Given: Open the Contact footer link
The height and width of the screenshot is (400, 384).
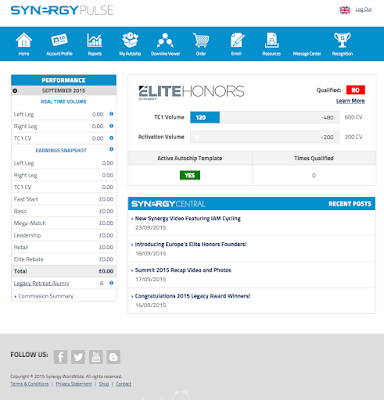Looking at the screenshot, I should [x=123, y=384].
